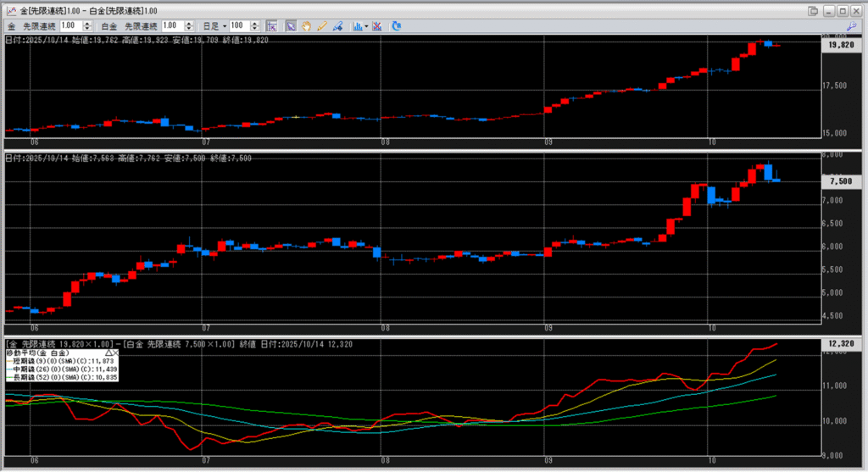Viewport: 868px width, 472px height.
Task: Click the gold multiplier 1.00 input field
Action: [x=70, y=26]
